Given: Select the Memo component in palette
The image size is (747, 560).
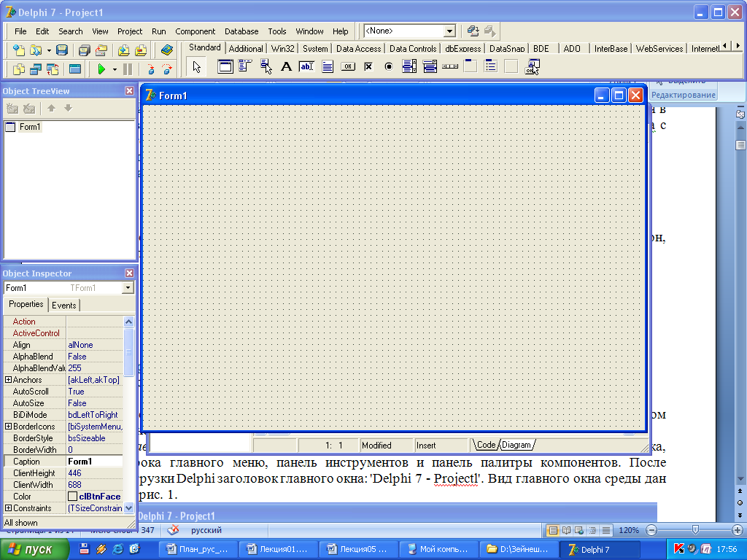Looking at the screenshot, I should tap(328, 67).
